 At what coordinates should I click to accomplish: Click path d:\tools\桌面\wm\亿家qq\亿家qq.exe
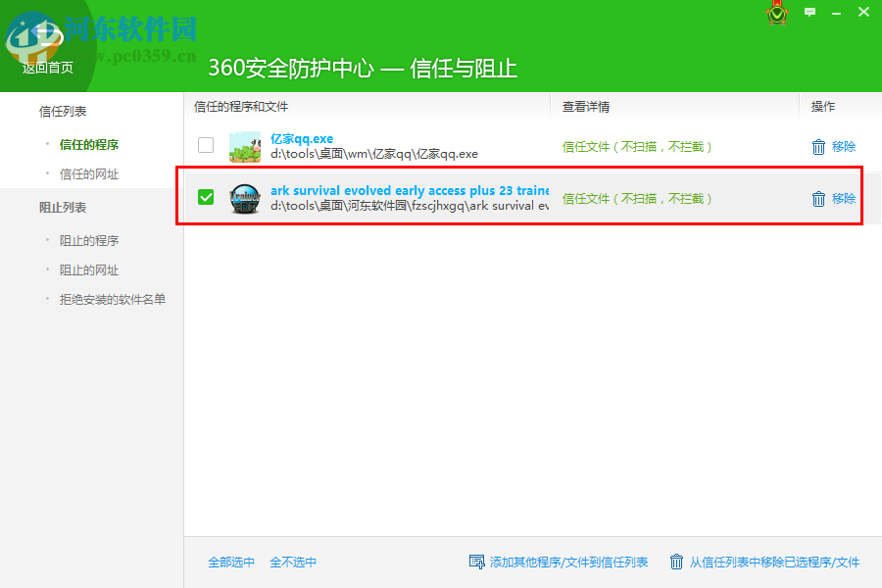tap(374, 154)
